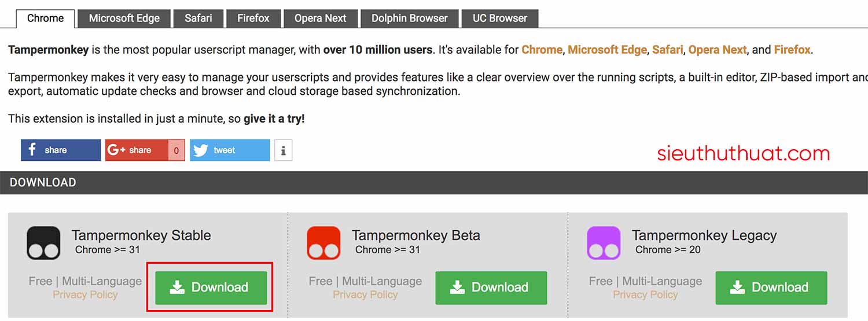
Task: Click the purple Tampermonkey Legacy icon
Action: click(604, 243)
